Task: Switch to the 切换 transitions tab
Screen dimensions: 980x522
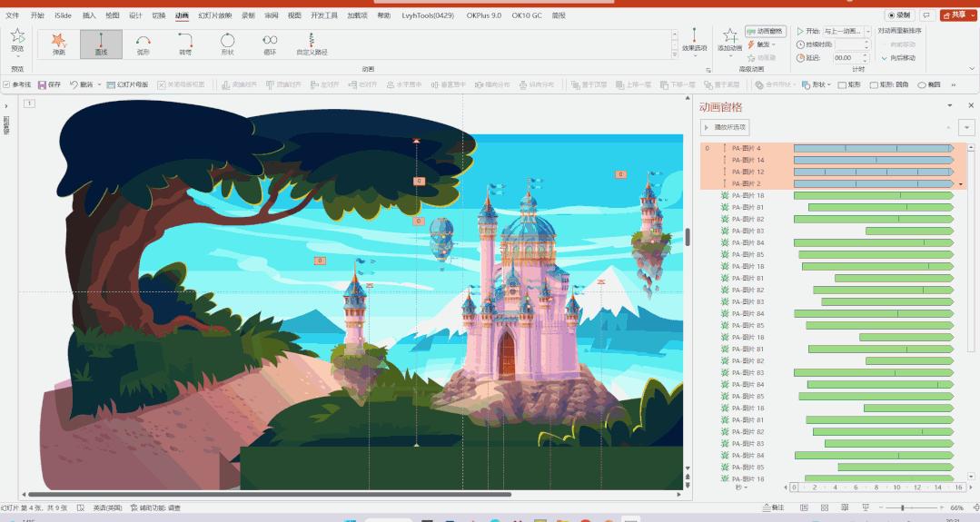Action: 159,15
